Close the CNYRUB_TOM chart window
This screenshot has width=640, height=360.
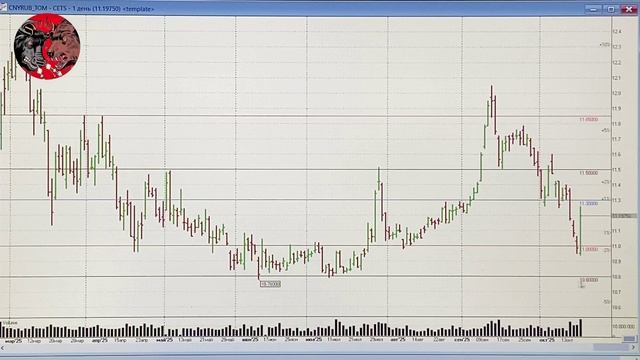(629, 9)
